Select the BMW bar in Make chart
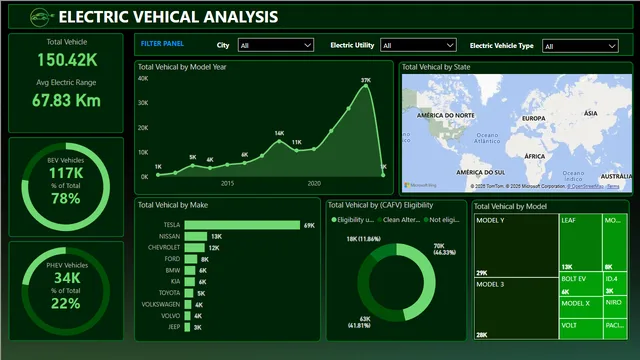The image size is (640, 360). pyautogui.click(x=190, y=270)
